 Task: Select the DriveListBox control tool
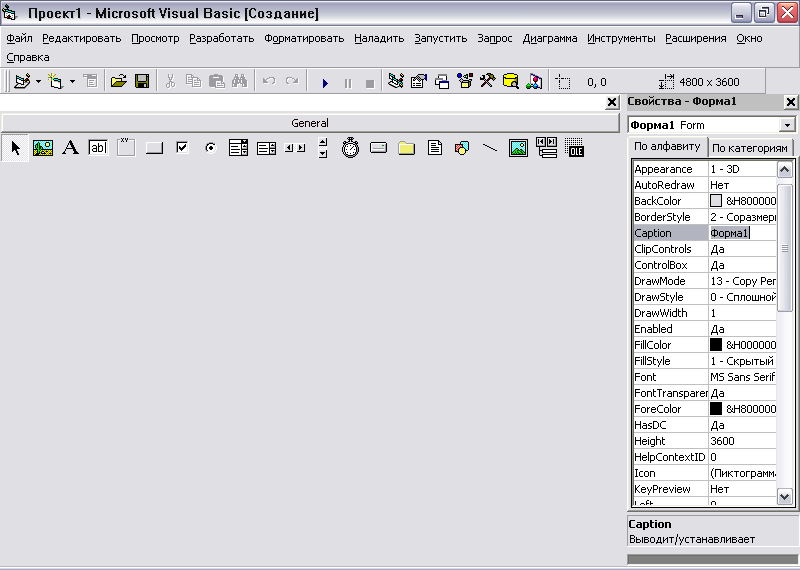tap(378, 148)
